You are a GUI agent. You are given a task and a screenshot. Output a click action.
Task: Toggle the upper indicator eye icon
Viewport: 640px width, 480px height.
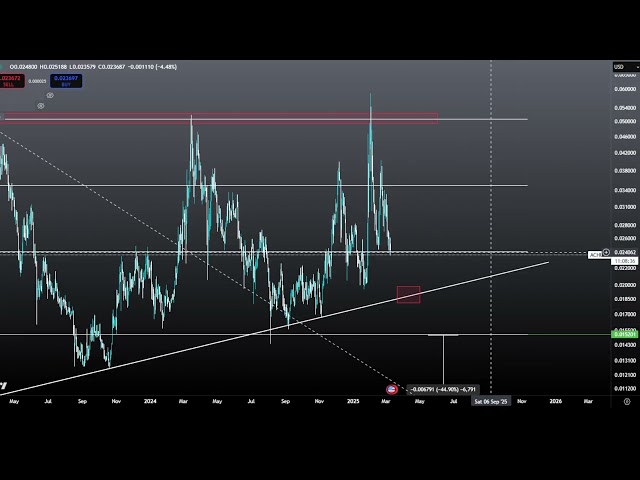coord(50,95)
